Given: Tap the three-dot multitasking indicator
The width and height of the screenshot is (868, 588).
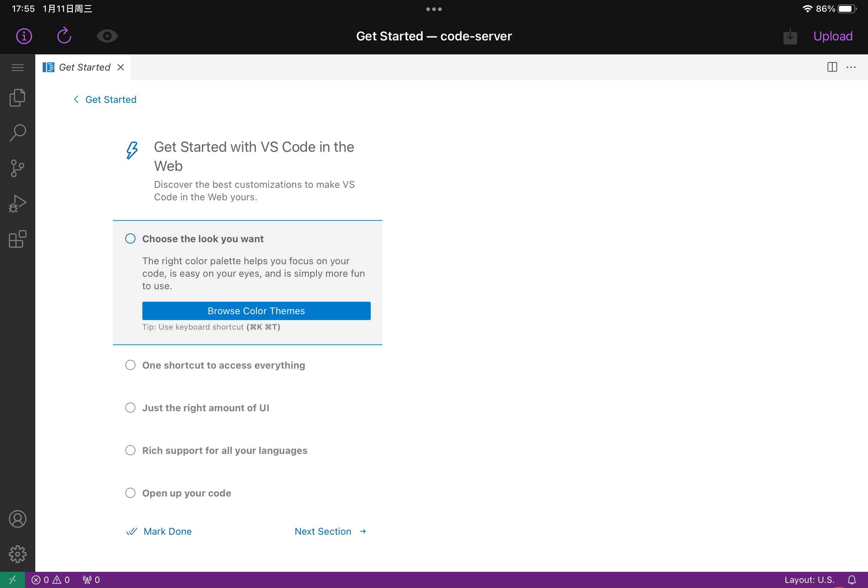Looking at the screenshot, I should pos(434,9).
